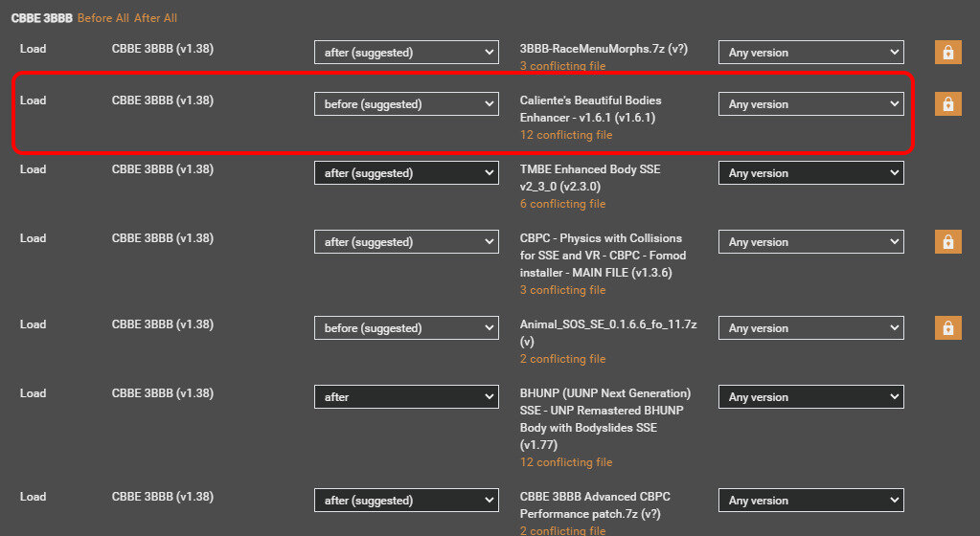Open Any version dropdown for TMBE Enhanced Body
This screenshot has width=980, height=536.
811,173
